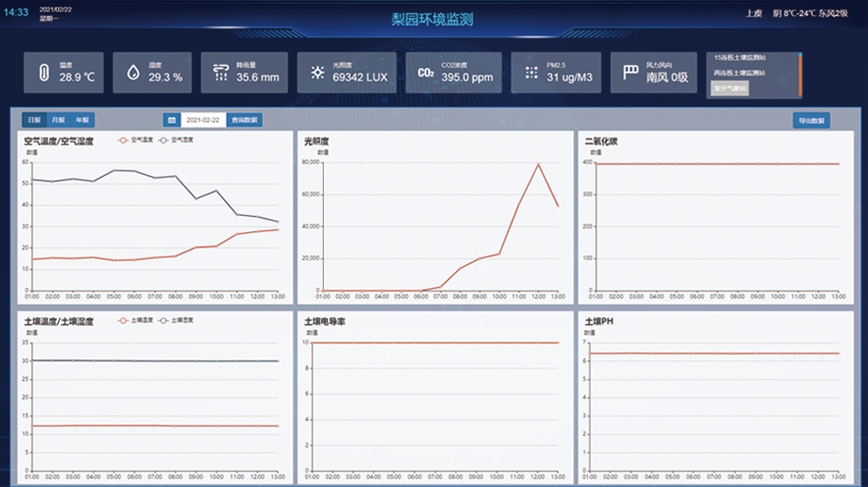This screenshot has height=487, width=868.
Task: Switch to the 年报 yearly report tab
Action: [x=82, y=120]
